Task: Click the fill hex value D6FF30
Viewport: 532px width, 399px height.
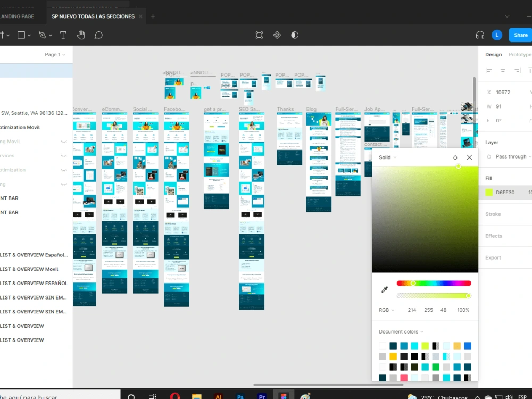Action: tap(505, 193)
